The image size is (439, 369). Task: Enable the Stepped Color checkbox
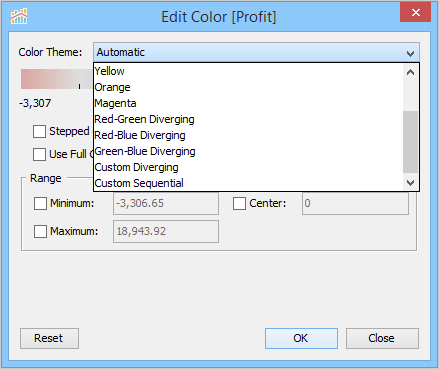39,131
